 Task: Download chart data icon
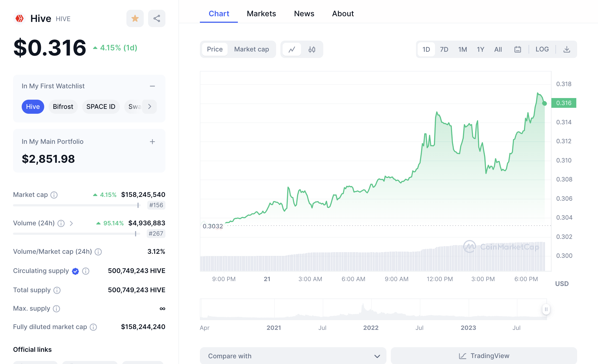click(567, 49)
